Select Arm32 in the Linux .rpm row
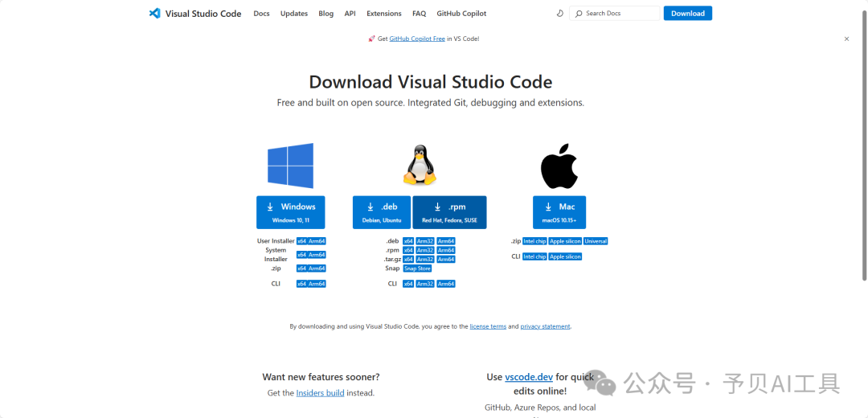The image size is (868, 418). (x=425, y=250)
